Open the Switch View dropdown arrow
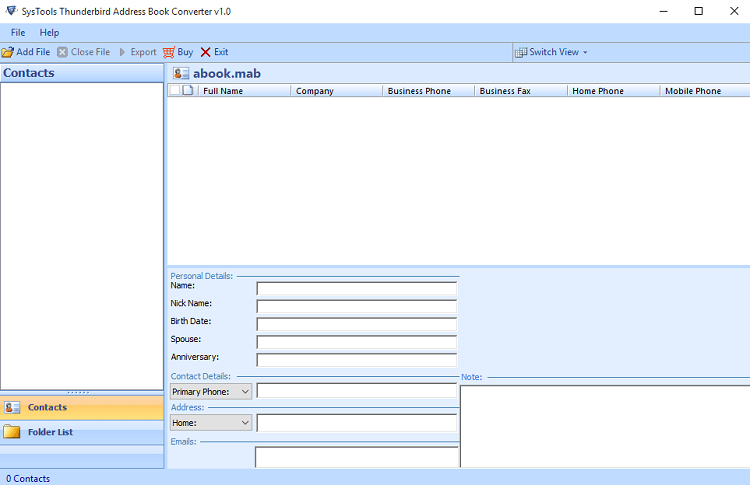 tap(585, 52)
